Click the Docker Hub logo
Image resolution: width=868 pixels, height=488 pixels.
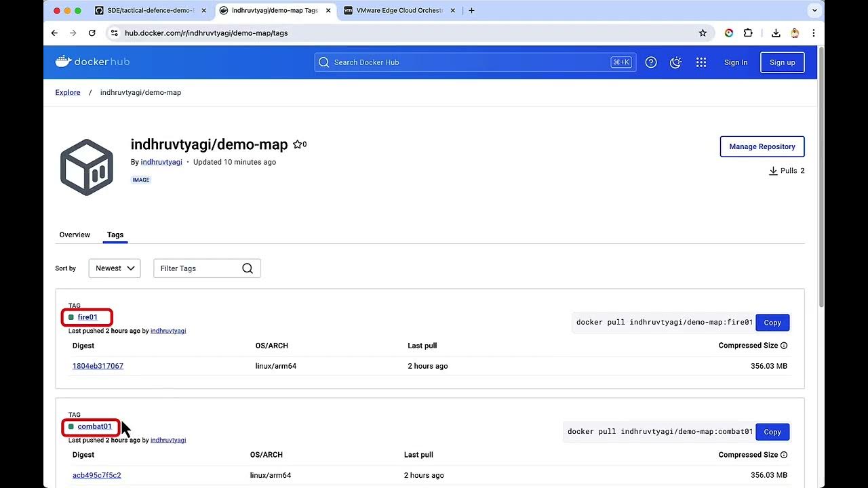pyautogui.click(x=92, y=62)
